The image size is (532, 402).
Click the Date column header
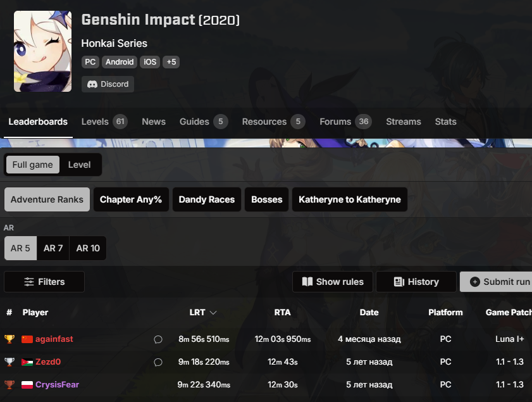pos(369,312)
